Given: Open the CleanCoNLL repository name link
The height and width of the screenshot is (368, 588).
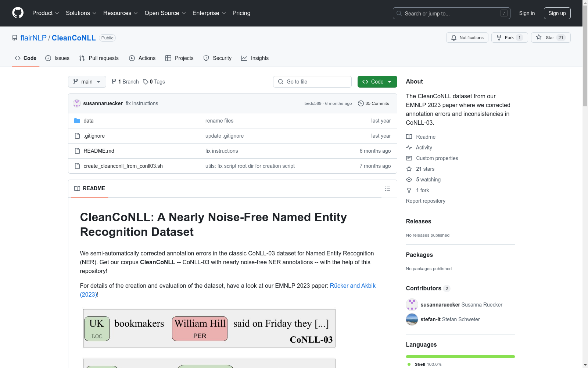Looking at the screenshot, I should pyautogui.click(x=73, y=38).
